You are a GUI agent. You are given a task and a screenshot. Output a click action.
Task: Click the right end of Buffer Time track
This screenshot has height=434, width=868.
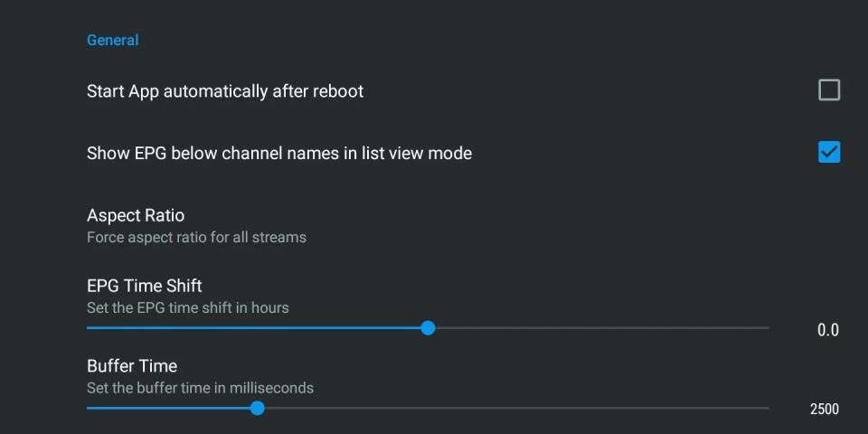[x=765, y=408]
